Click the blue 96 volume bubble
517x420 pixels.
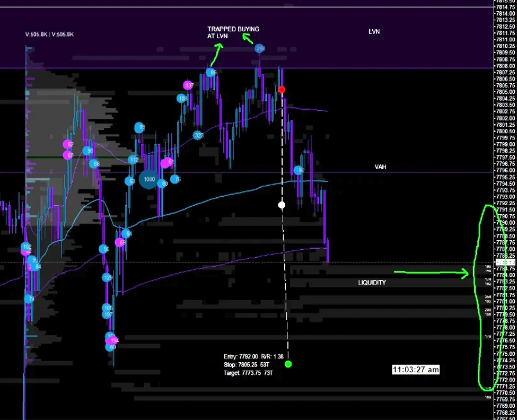tap(104, 249)
